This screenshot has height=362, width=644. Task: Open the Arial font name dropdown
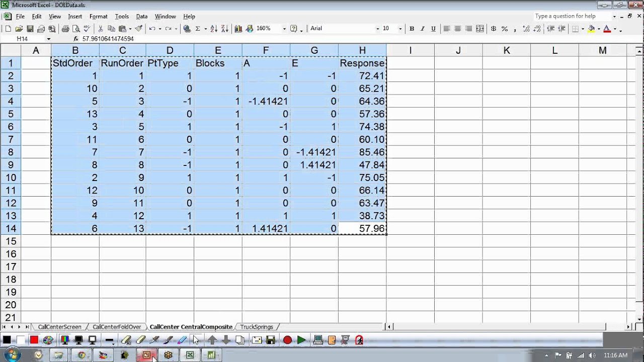377,29
